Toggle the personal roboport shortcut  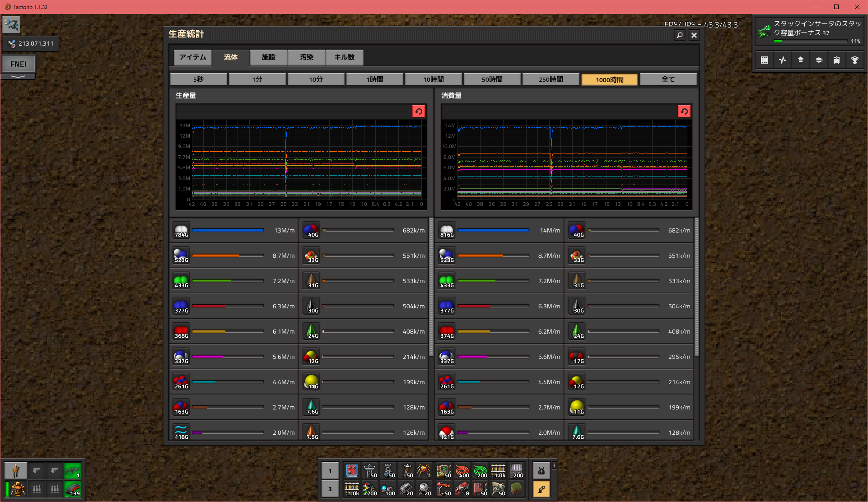tap(541, 471)
